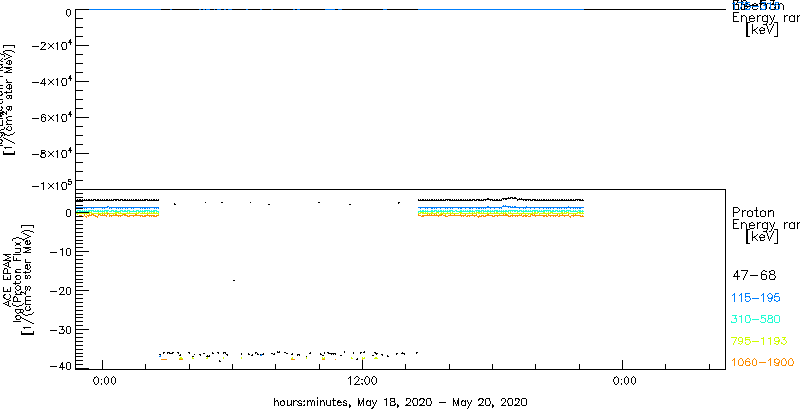This screenshot has width=800, height=410.
Task: Click the -10 tick label on proton plot
Action: [x=60, y=251]
